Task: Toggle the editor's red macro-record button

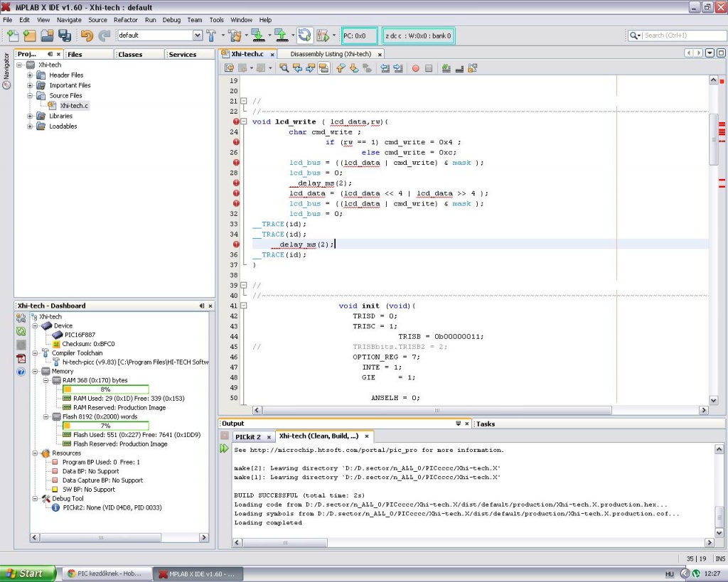Action: (416, 68)
